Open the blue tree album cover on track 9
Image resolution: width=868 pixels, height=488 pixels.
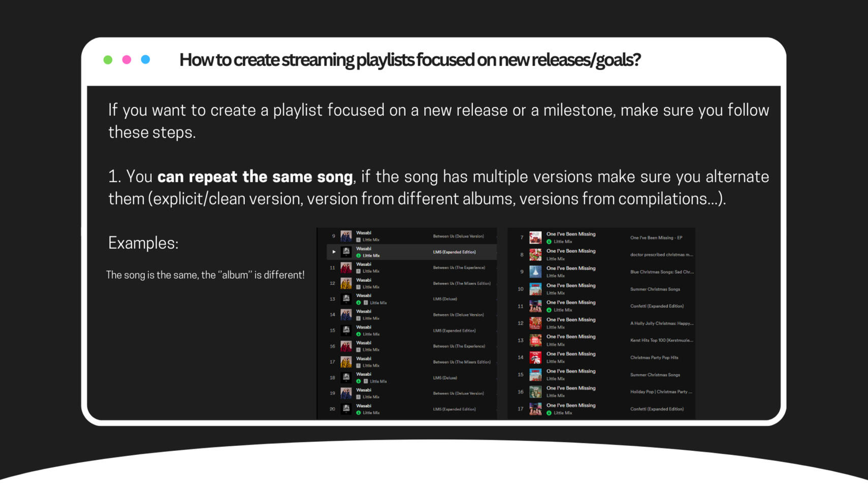coord(535,272)
